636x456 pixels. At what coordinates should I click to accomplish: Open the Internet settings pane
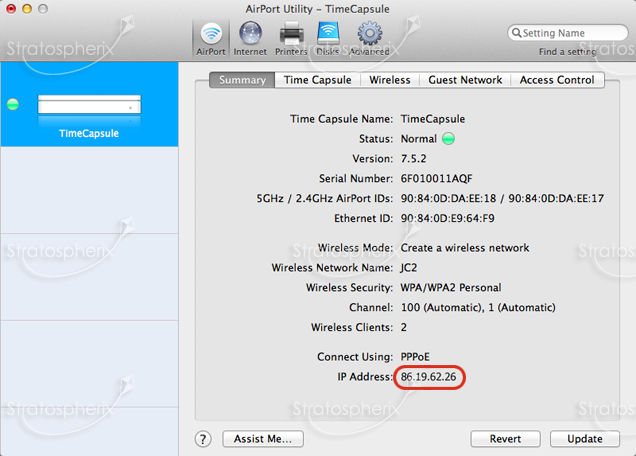click(x=250, y=39)
